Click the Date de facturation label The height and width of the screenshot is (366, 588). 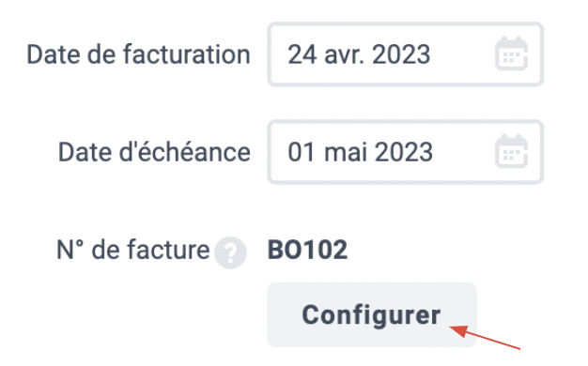coord(138,54)
